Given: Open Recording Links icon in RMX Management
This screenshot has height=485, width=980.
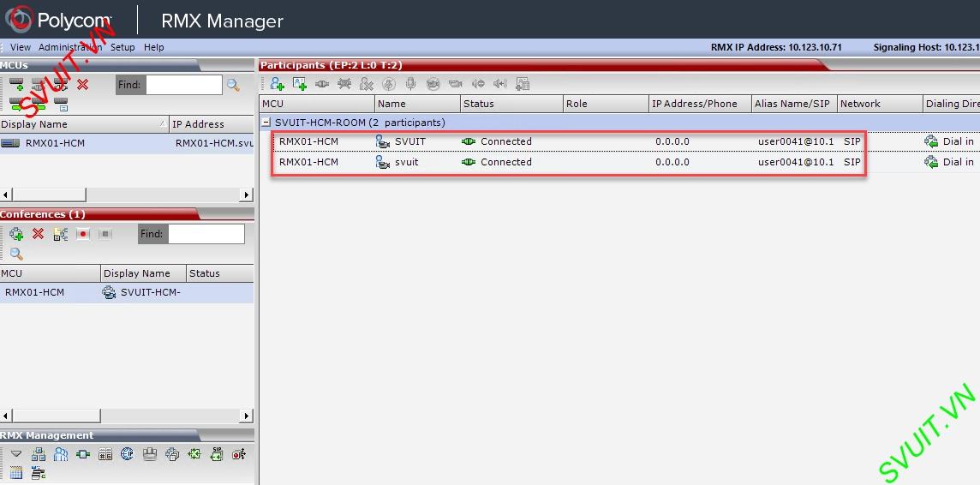Looking at the screenshot, I should pos(239,454).
